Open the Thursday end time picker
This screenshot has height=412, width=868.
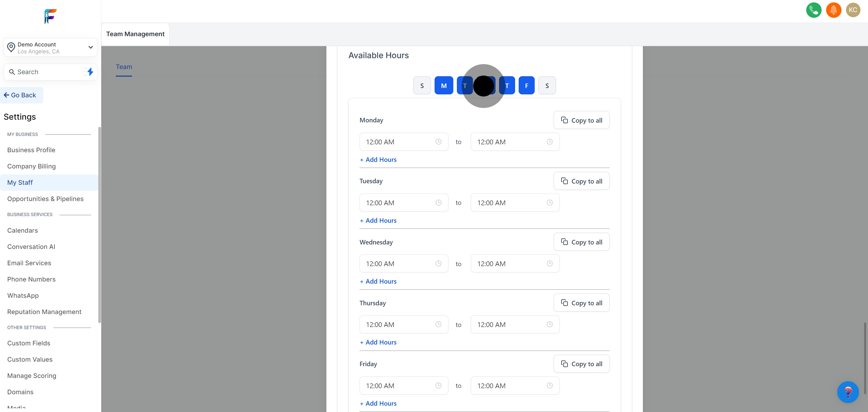514,325
